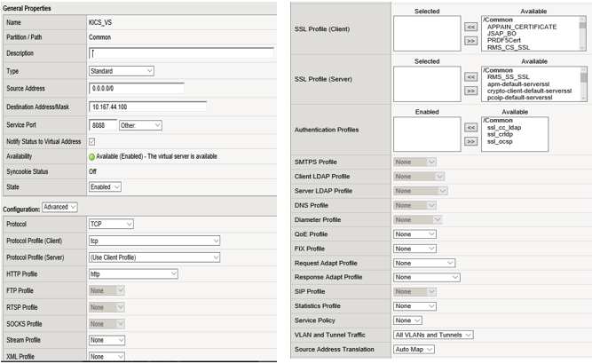Click Authentication Profiles move-left << button
This screenshot has width=592, height=364.
(x=470, y=127)
